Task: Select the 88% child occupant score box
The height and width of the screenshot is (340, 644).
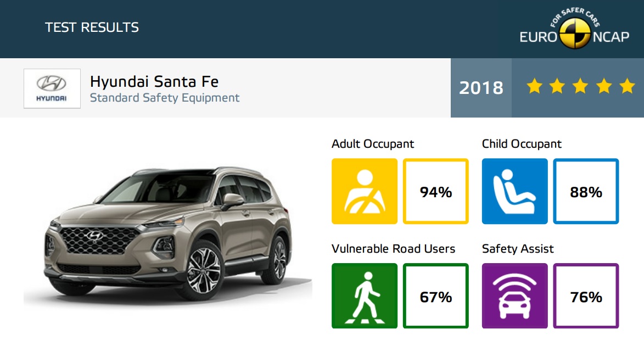Action: pos(586,191)
